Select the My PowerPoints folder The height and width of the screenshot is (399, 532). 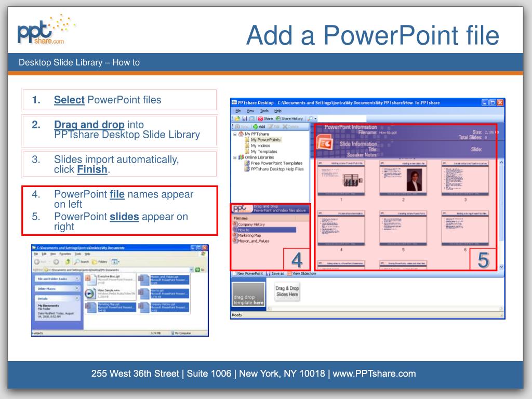(x=263, y=140)
